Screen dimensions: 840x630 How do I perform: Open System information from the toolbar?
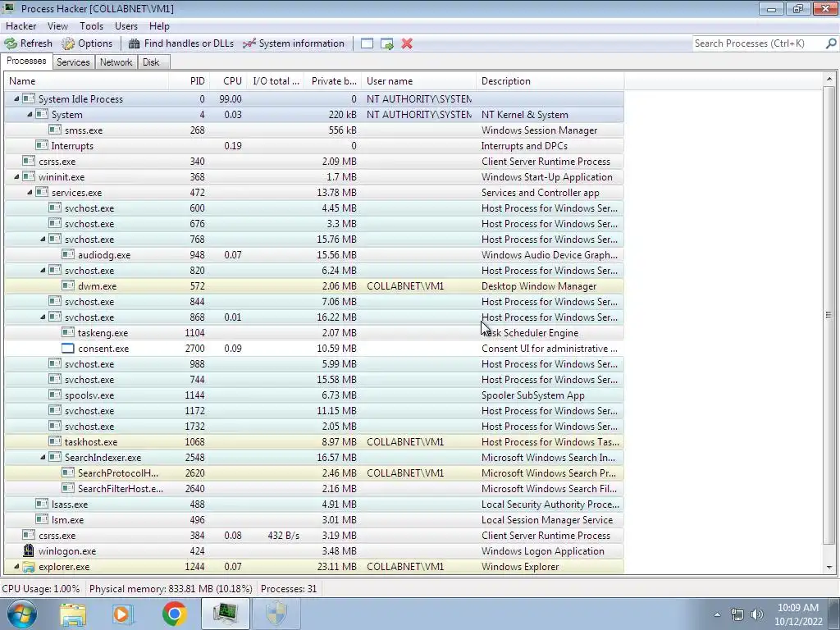[294, 43]
